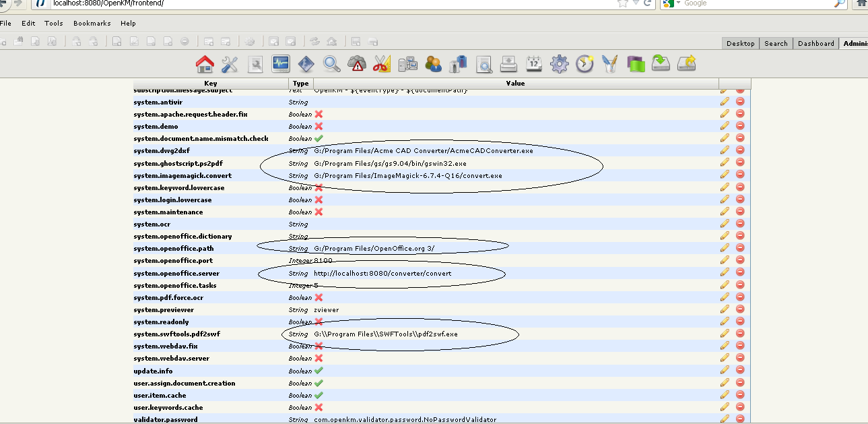Screen dimensions: 868x424
Task: Open the settings gear icon
Action: point(558,64)
